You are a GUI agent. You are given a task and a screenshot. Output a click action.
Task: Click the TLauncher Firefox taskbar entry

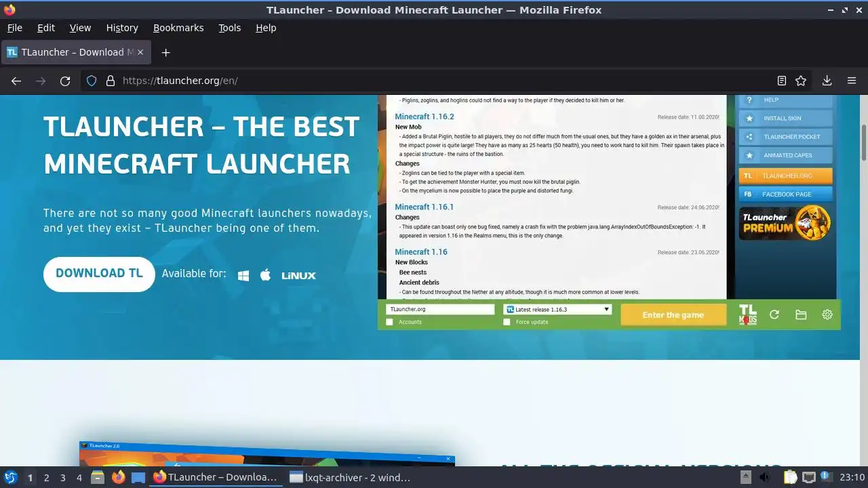click(x=216, y=477)
